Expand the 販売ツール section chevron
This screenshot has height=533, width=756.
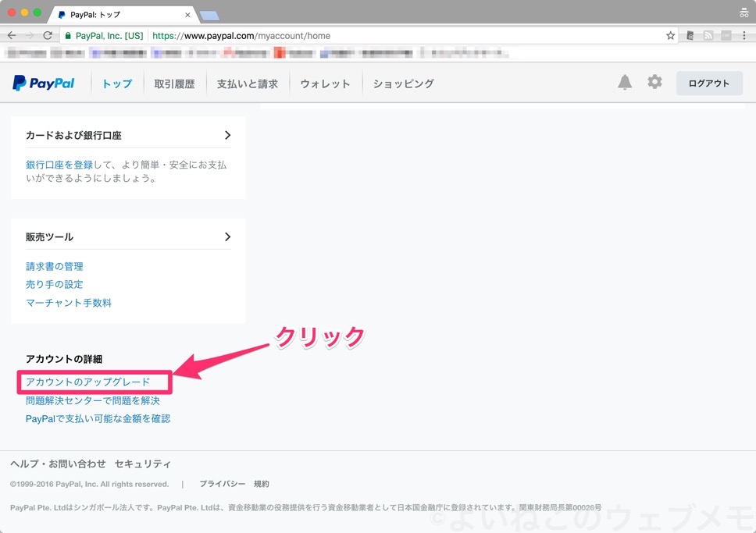[x=228, y=236]
